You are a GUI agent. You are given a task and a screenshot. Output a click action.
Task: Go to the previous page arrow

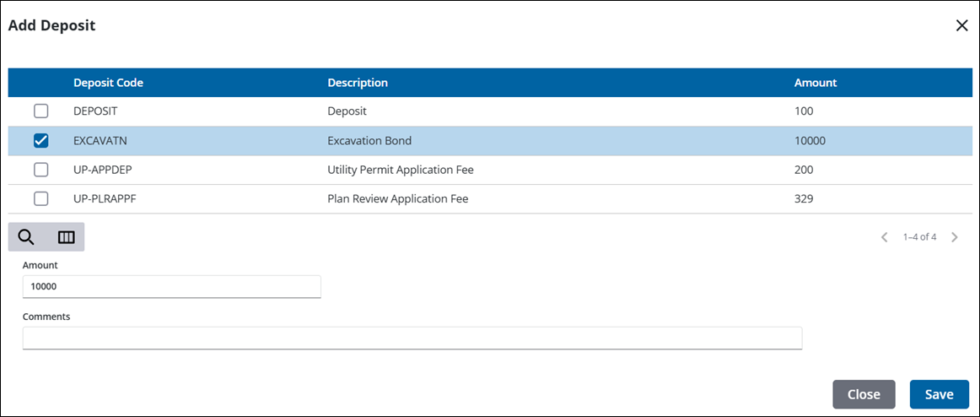click(x=884, y=237)
